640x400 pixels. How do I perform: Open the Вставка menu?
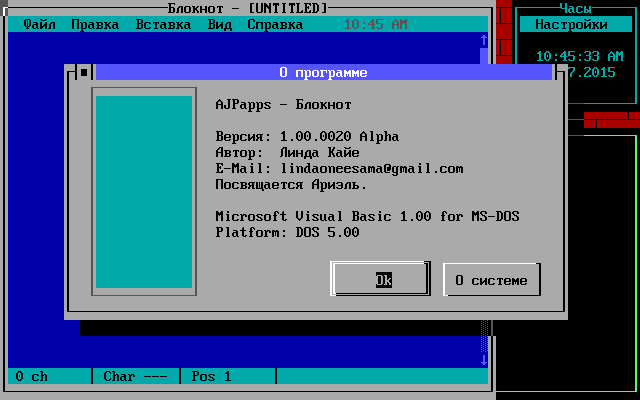coord(163,24)
